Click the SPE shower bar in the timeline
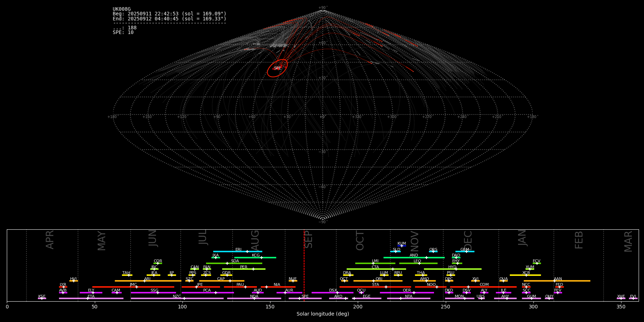The image size is (644, 322). pyautogui.click(x=305, y=298)
